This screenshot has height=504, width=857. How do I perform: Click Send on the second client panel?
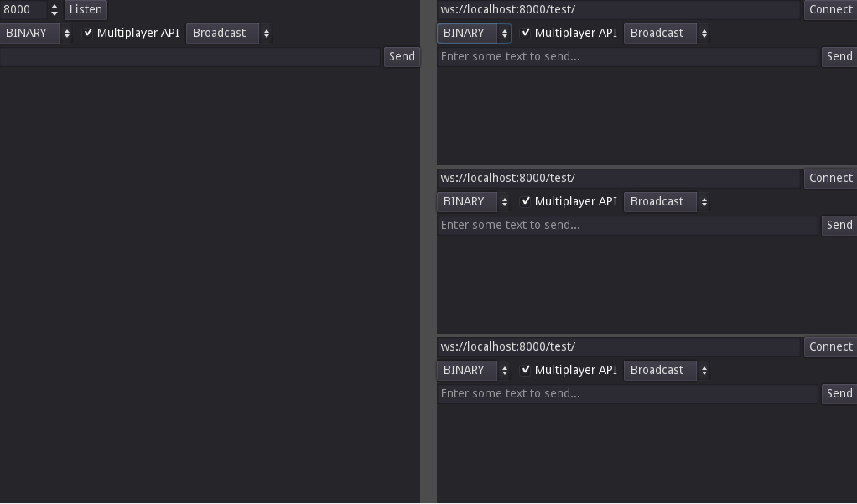839,225
